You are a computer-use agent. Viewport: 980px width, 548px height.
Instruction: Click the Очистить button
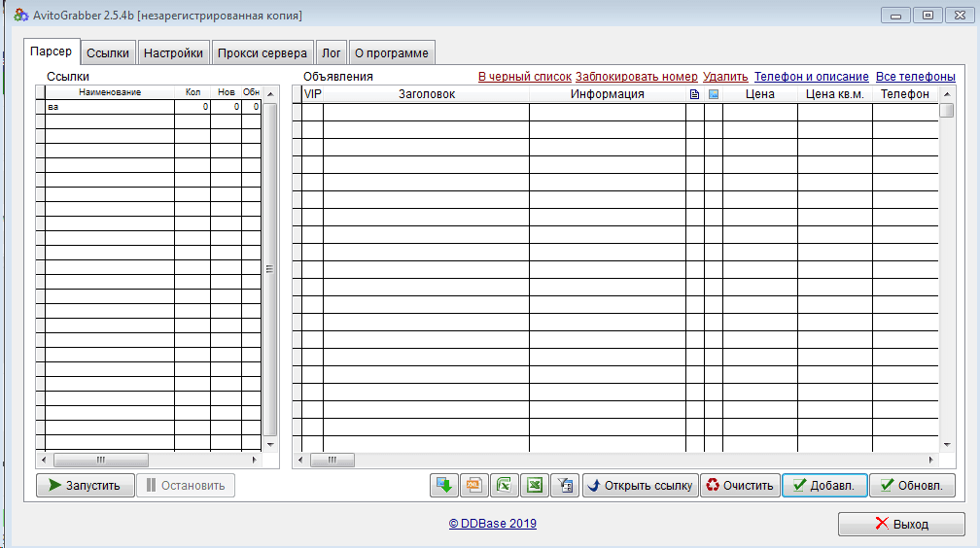740,486
